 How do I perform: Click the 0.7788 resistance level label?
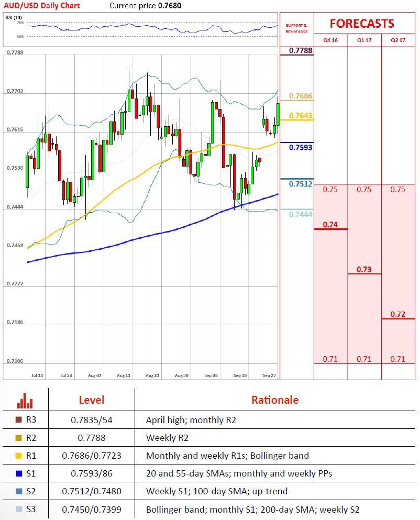[x=301, y=50]
